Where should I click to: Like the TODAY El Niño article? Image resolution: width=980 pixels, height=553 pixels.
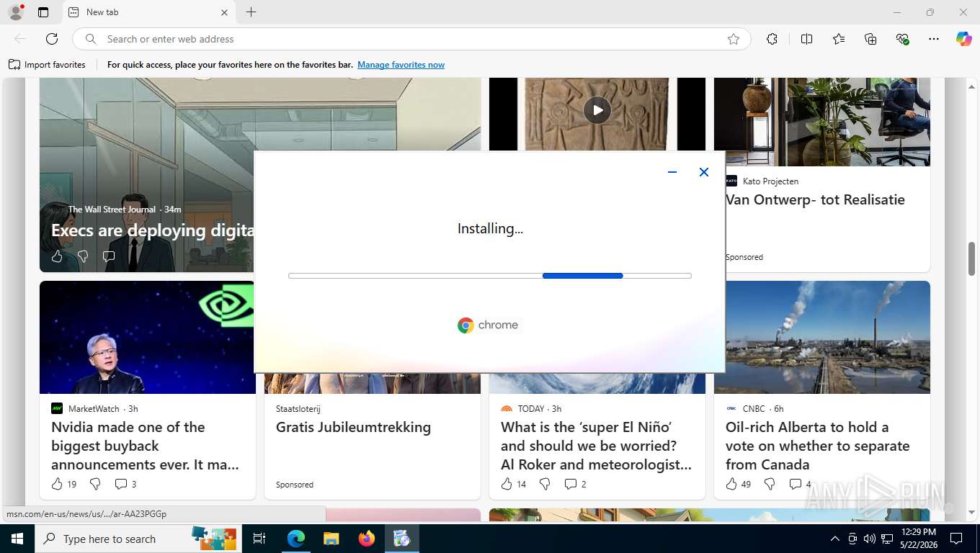[513, 484]
